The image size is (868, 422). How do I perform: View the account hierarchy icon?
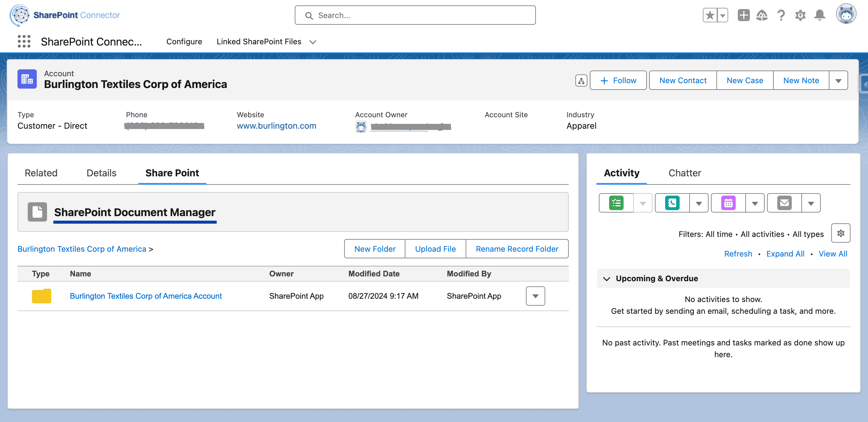coord(581,80)
